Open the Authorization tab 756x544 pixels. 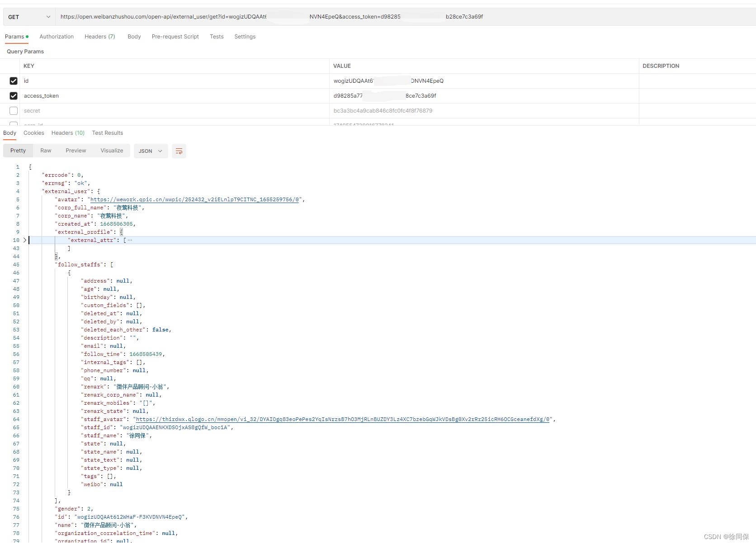click(x=57, y=37)
